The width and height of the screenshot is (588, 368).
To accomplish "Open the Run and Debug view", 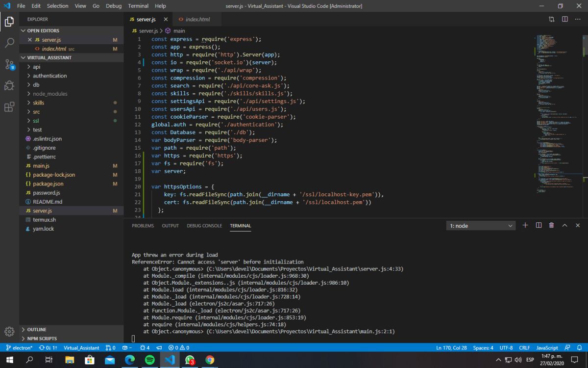I will coord(9,85).
